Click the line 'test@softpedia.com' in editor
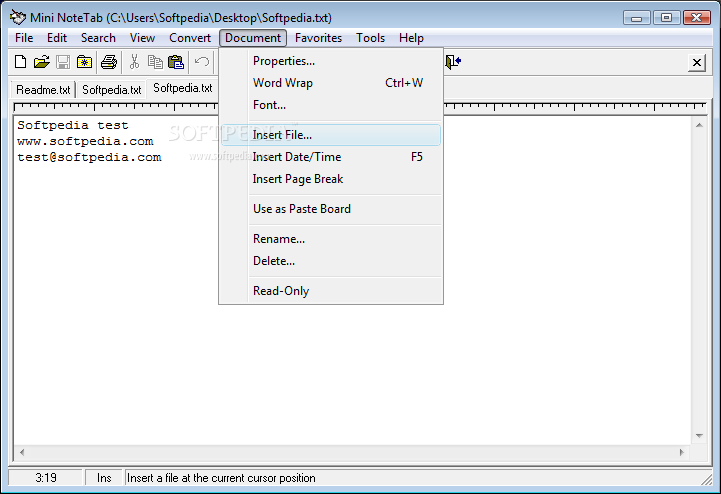Screen dimensions: 721x494 (89, 157)
